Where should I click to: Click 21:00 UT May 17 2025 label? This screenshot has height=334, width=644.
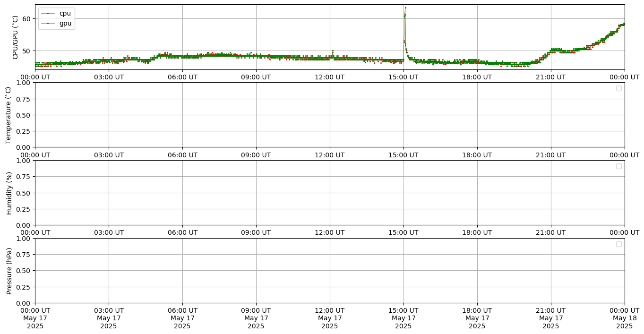pyautogui.click(x=551, y=318)
